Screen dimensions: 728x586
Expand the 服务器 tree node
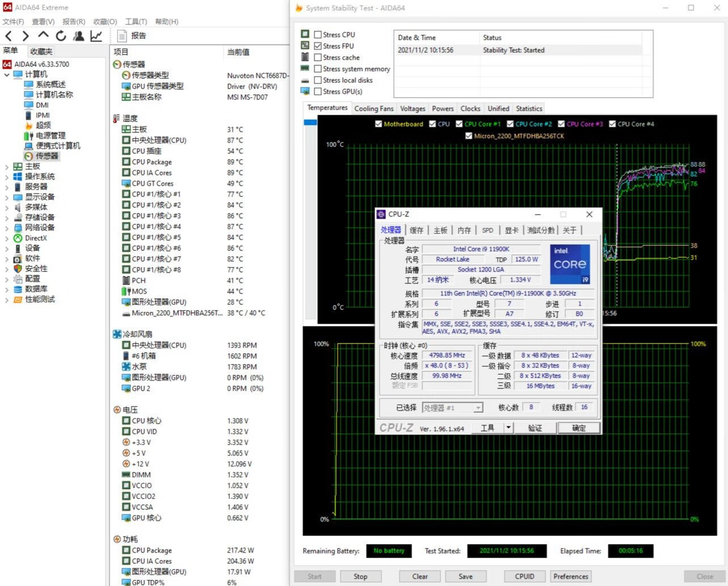tap(6, 187)
